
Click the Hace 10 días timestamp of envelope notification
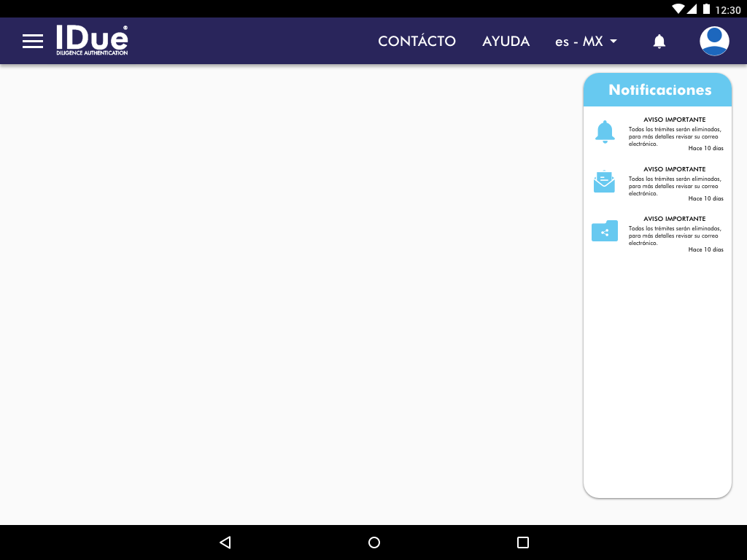(x=705, y=198)
